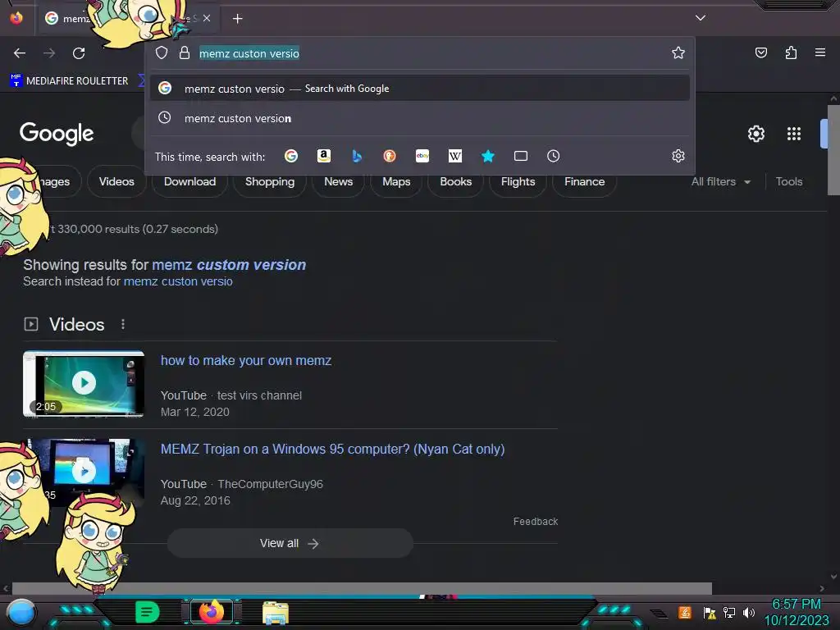Switch to the Shopping filter tab

tap(270, 181)
